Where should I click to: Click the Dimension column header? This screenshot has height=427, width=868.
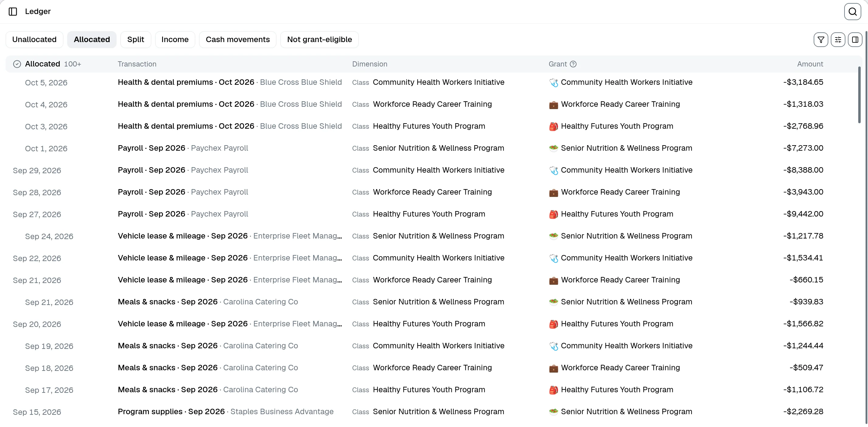tap(370, 64)
